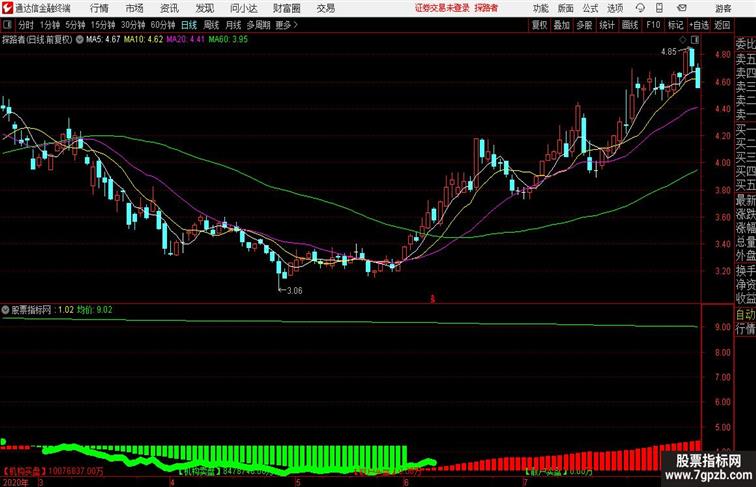Open the 财富圈 menu
This screenshot has width=756, height=487.
pos(286,8)
